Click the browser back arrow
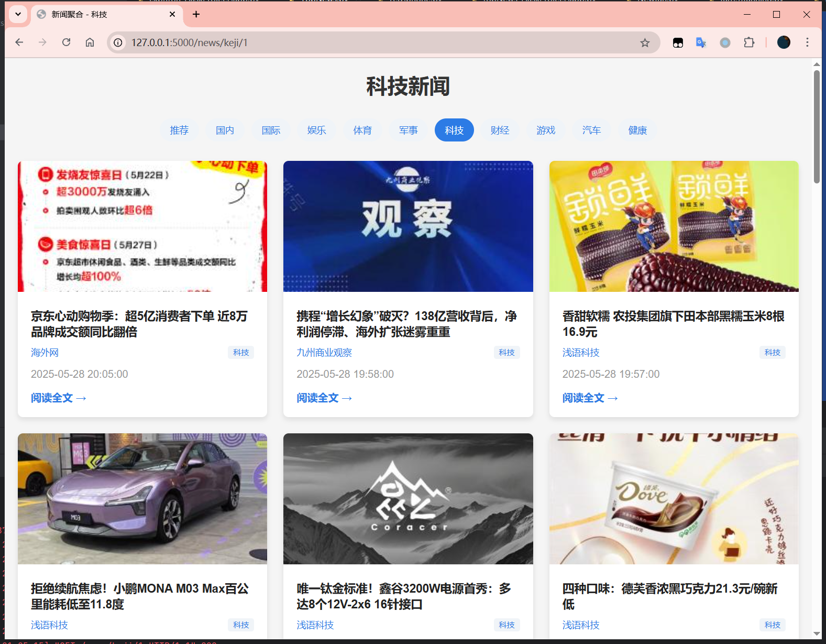 click(x=19, y=42)
